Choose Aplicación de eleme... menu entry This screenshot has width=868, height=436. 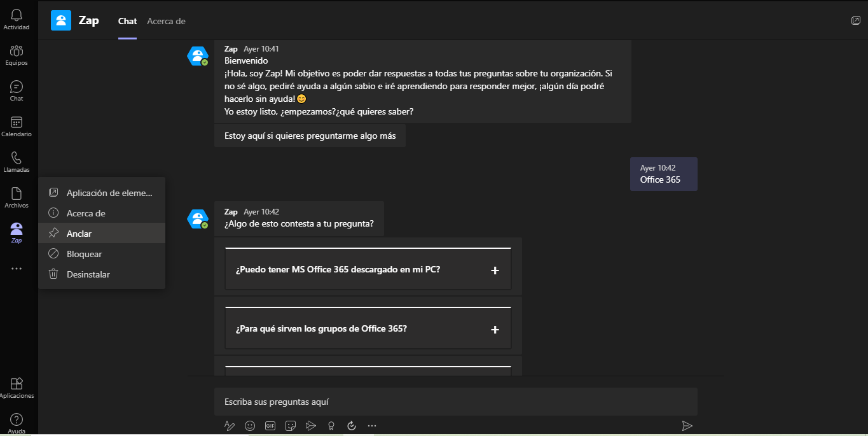pyautogui.click(x=102, y=193)
